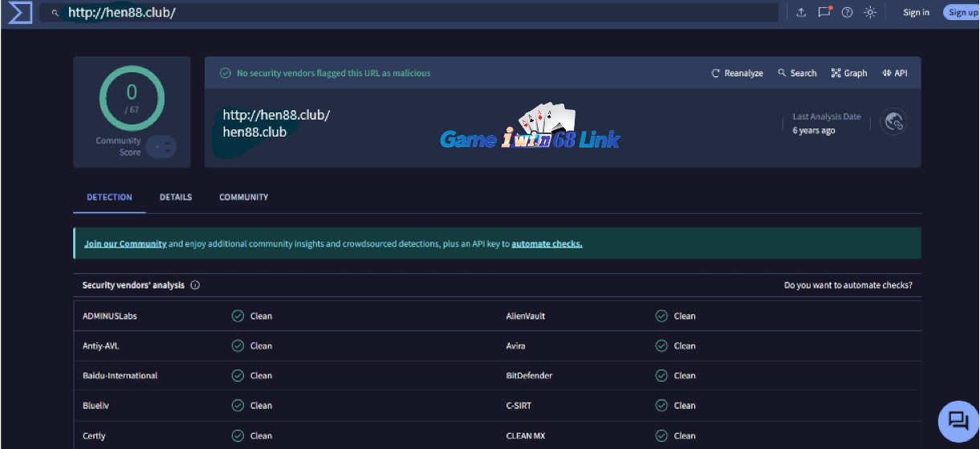Image resolution: width=980 pixels, height=449 pixels.
Task: Click the clean check icon for Avira
Action: pyautogui.click(x=661, y=346)
